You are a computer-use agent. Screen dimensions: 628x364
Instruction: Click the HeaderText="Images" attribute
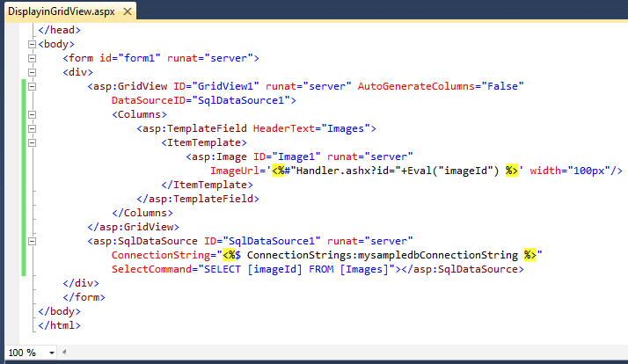[x=311, y=128]
